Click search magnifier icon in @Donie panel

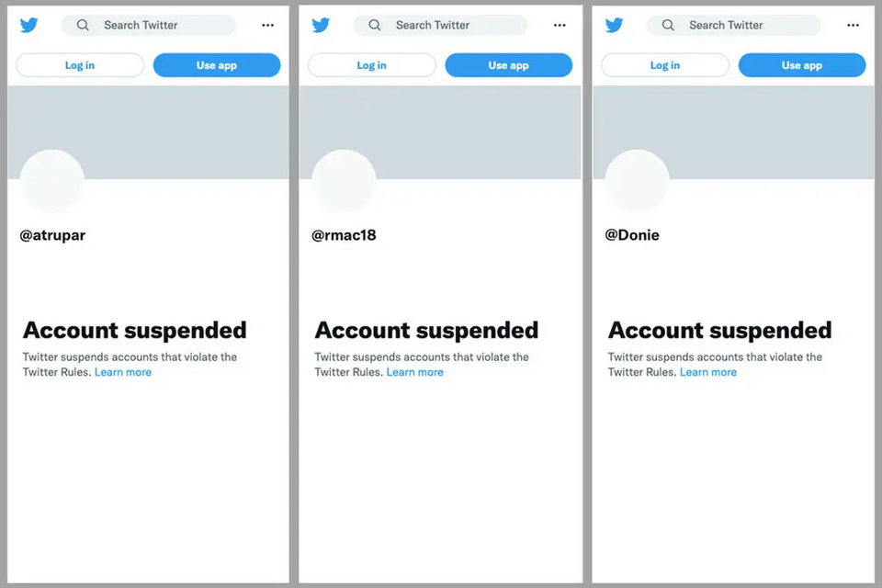(668, 26)
